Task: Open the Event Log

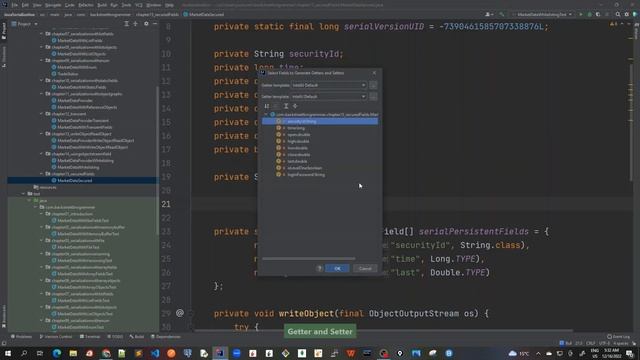Action: click(618, 337)
